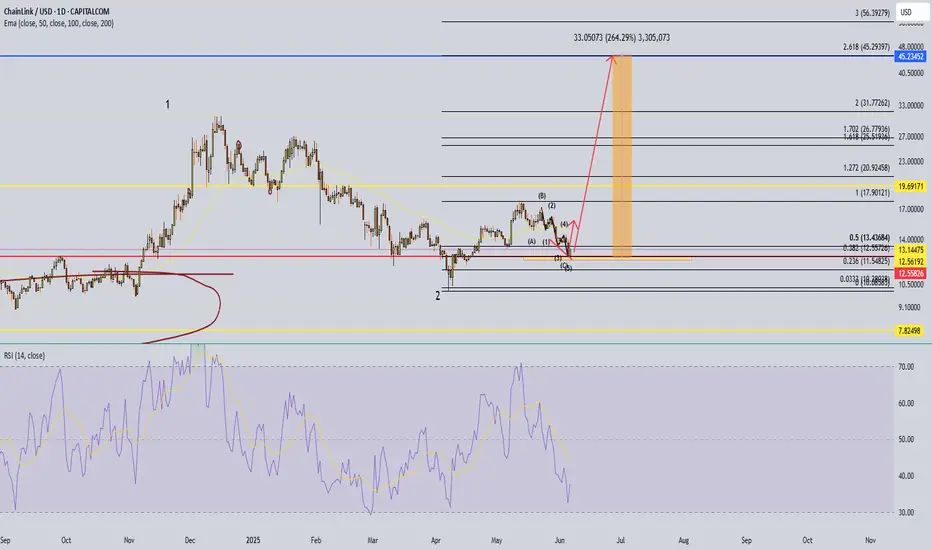Select the 1 (17.90121) Fibonacci level label
The width and height of the screenshot is (932, 550).
point(872,193)
